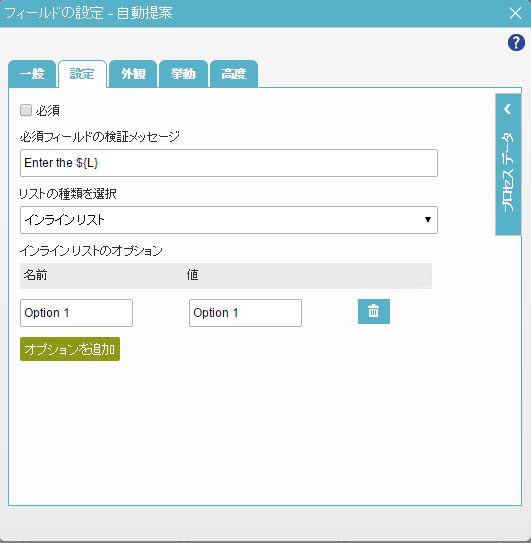Open the 外観 tab

(133, 74)
